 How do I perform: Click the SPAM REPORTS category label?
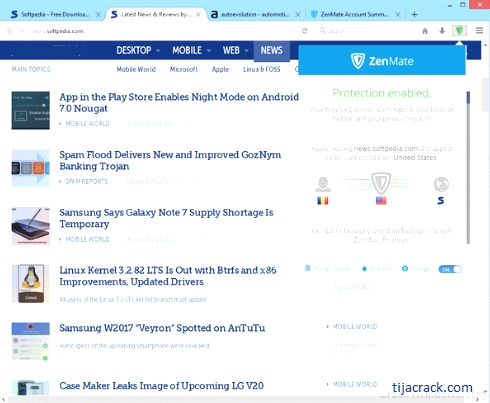click(x=87, y=181)
